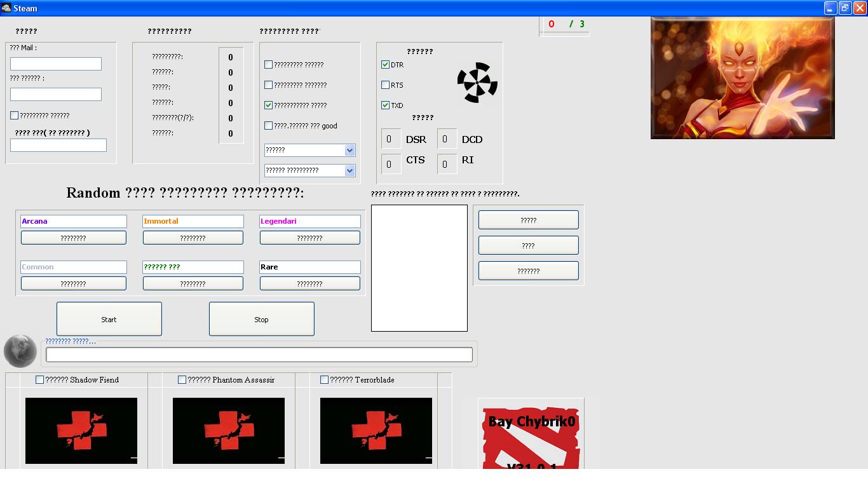Click the button under the Immortal field
868x488 pixels.
tap(193, 238)
